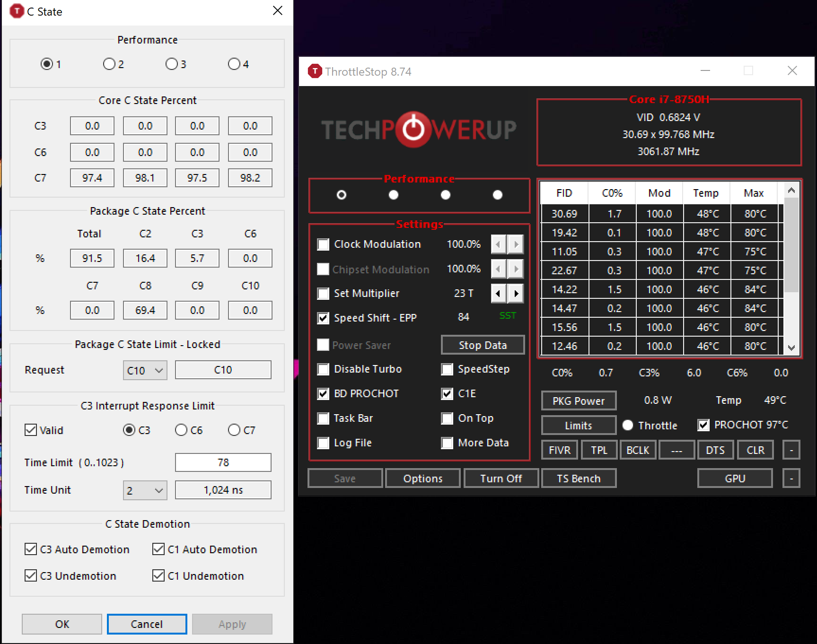817x644 pixels.
Task: Toggle the Speed Shift - EPP checkbox
Action: (x=323, y=318)
